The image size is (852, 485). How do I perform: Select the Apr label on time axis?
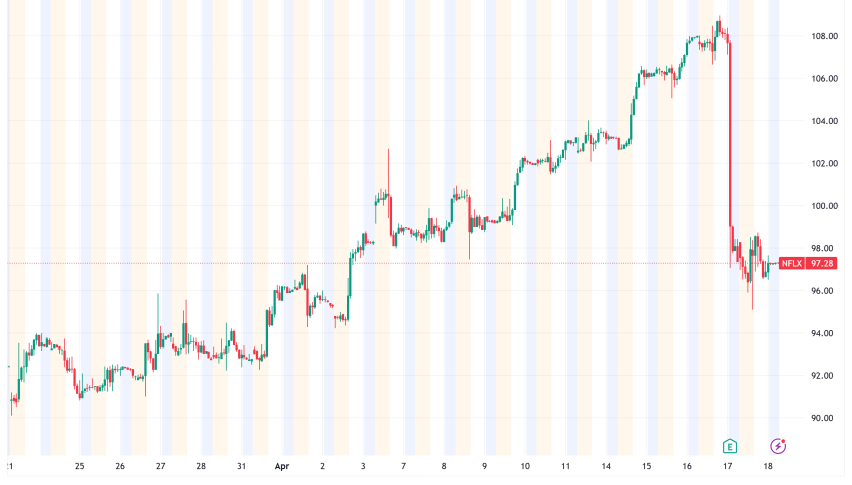coord(280,466)
